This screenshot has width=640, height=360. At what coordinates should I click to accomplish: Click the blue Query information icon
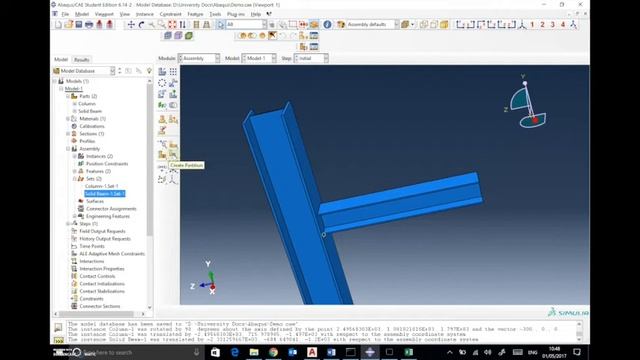click(327, 24)
